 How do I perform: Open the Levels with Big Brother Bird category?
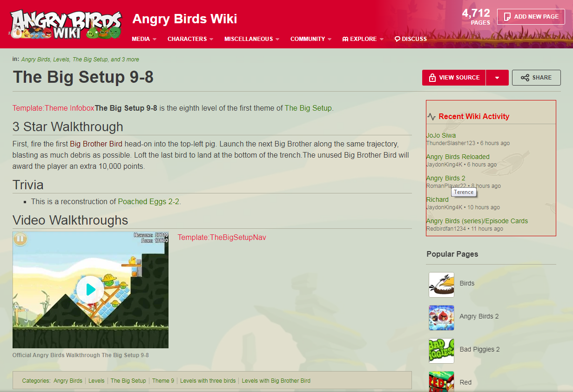point(276,380)
